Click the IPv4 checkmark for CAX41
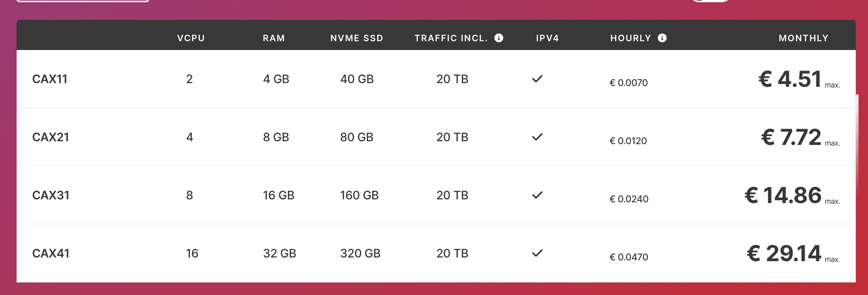Viewport: 868px width, 295px height. click(537, 253)
